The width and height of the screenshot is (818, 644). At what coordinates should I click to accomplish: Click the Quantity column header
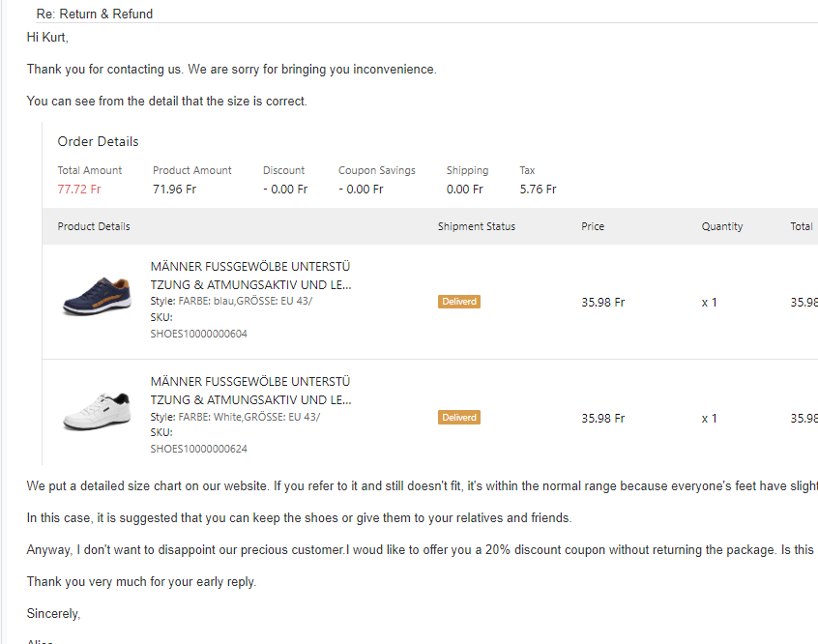722,226
